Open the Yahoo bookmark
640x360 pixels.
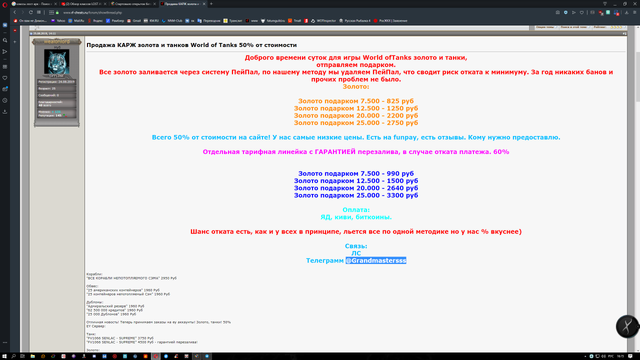pos(58,21)
